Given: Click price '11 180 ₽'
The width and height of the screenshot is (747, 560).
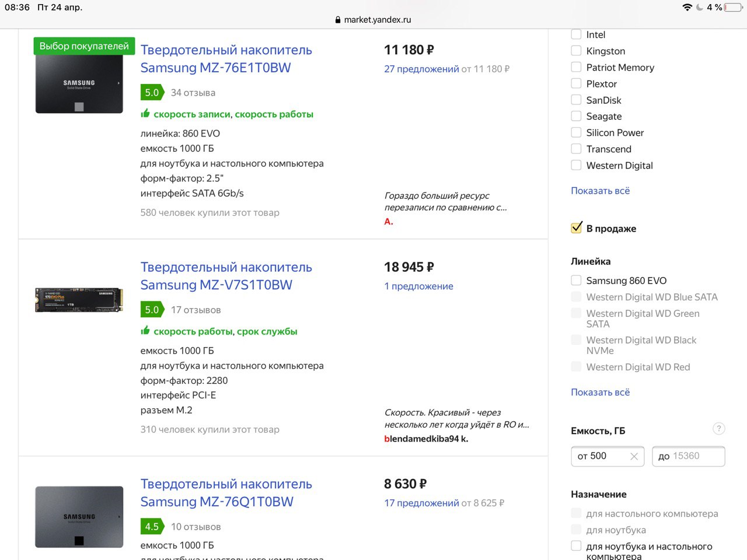Looking at the screenshot, I should [409, 50].
